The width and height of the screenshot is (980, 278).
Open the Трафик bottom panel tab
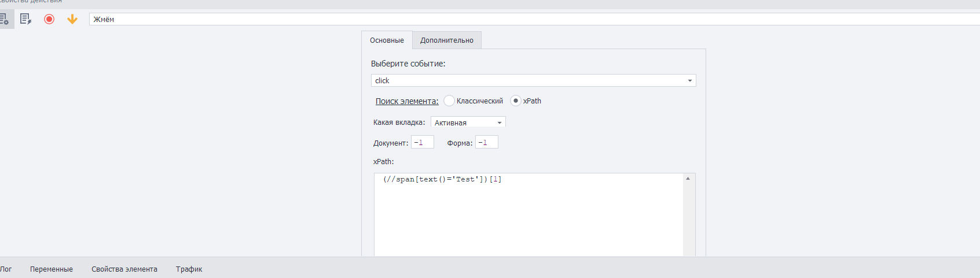pos(189,269)
